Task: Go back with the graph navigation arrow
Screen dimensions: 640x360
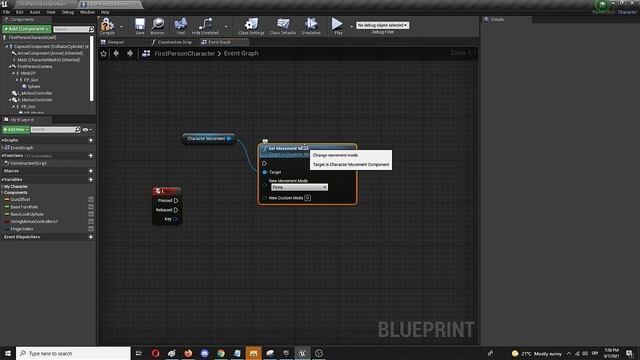Action: pos(116,53)
